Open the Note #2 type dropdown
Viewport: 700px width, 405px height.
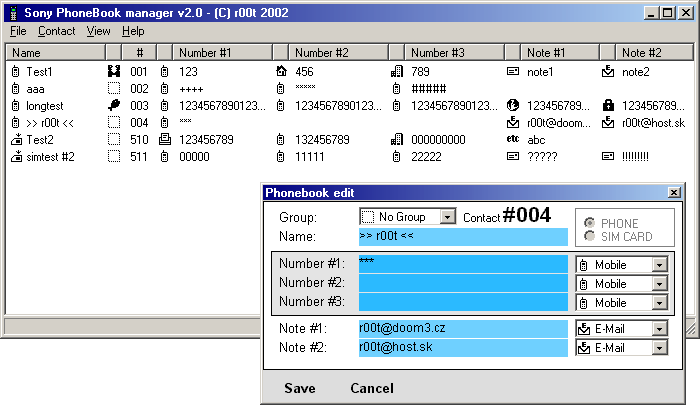[x=659, y=348]
